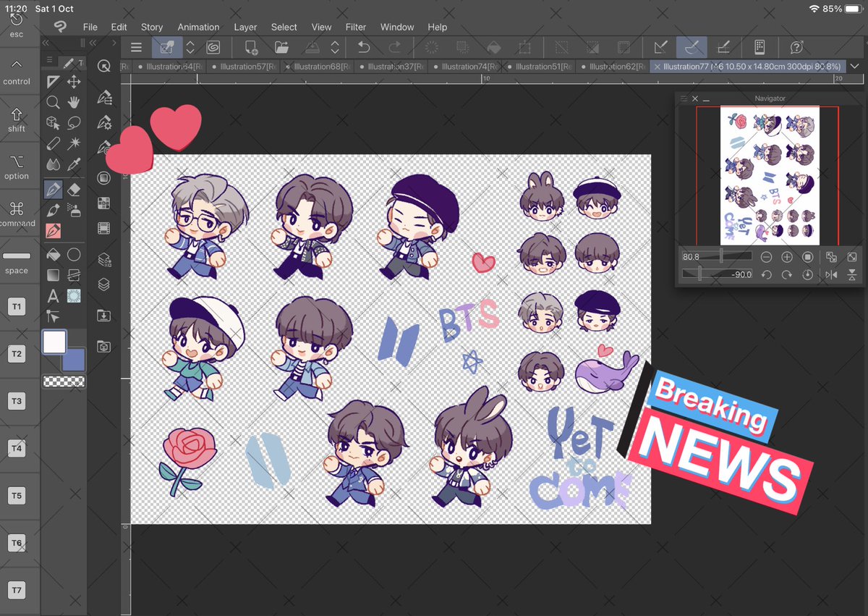868x616 pixels.
Task: Toggle snap to ruler icon
Action: coord(660,48)
